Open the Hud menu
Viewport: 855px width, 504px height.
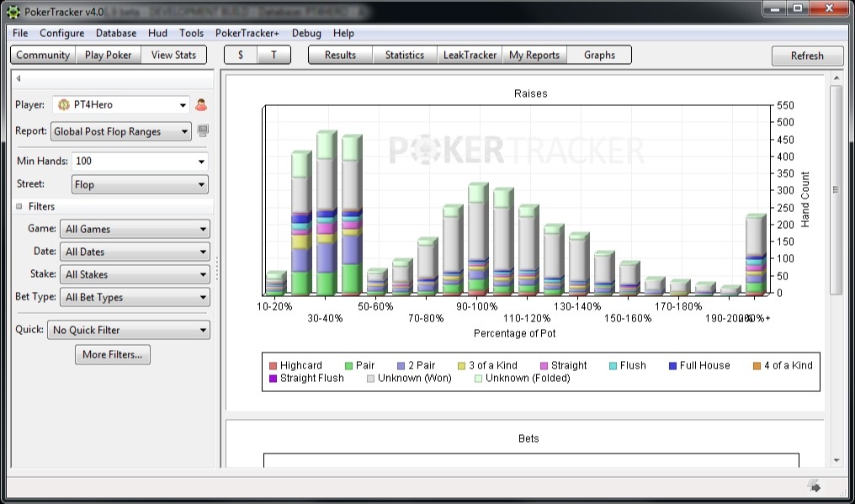pyautogui.click(x=157, y=34)
